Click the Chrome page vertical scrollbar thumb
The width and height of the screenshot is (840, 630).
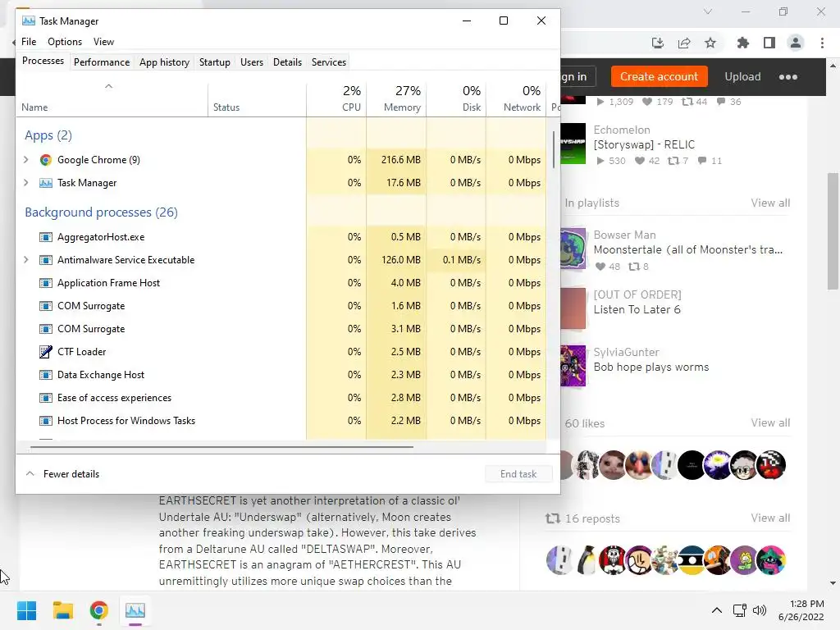(x=833, y=231)
